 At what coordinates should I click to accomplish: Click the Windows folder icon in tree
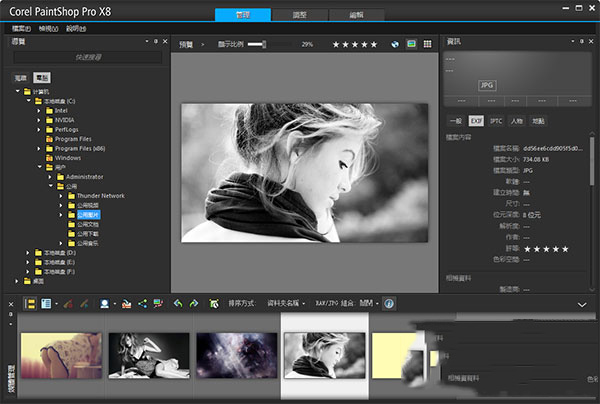pos(49,158)
